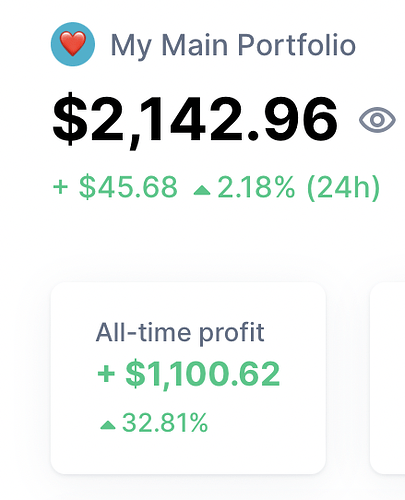Click the All-time profit heading text
405x500 pixels.
point(180,333)
